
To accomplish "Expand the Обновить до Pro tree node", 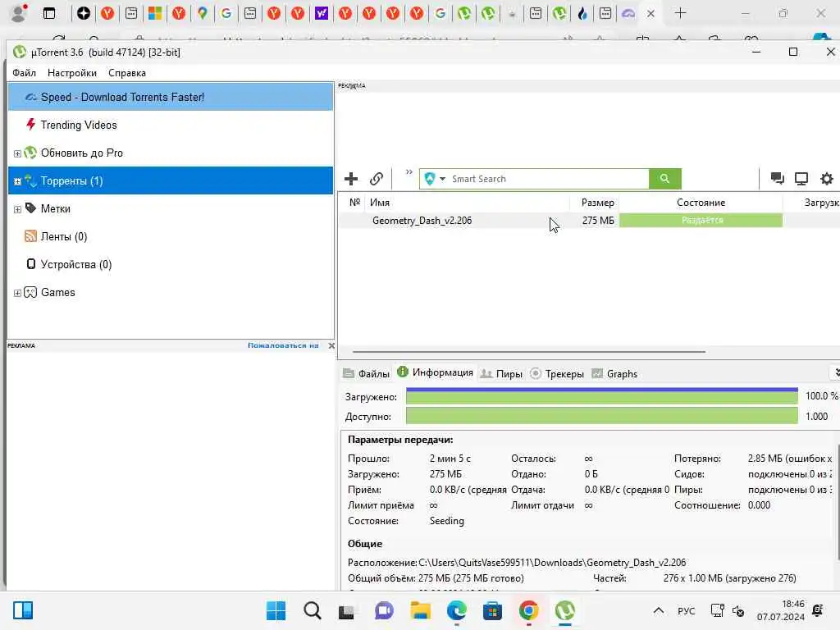I will pyautogui.click(x=17, y=153).
